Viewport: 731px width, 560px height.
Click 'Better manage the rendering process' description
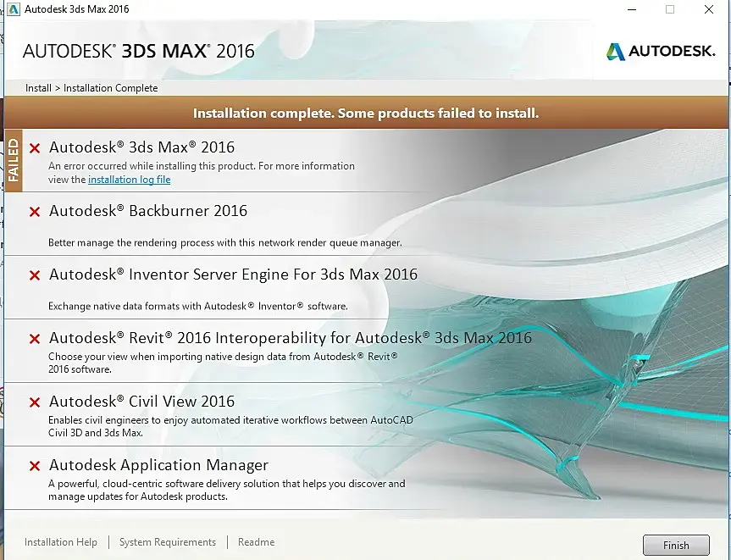click(x=224, y=242)
